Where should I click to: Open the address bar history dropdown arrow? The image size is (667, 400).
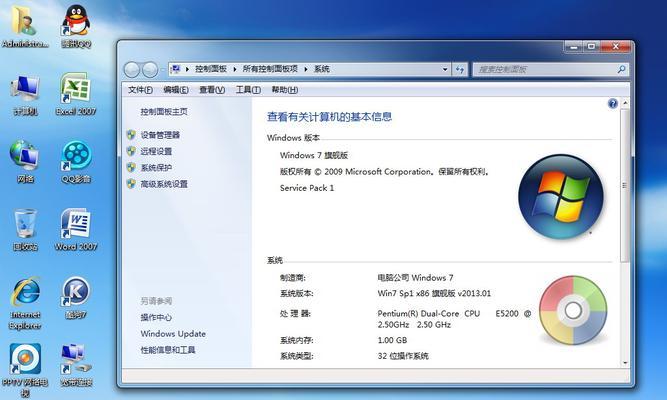pos(445,69)
